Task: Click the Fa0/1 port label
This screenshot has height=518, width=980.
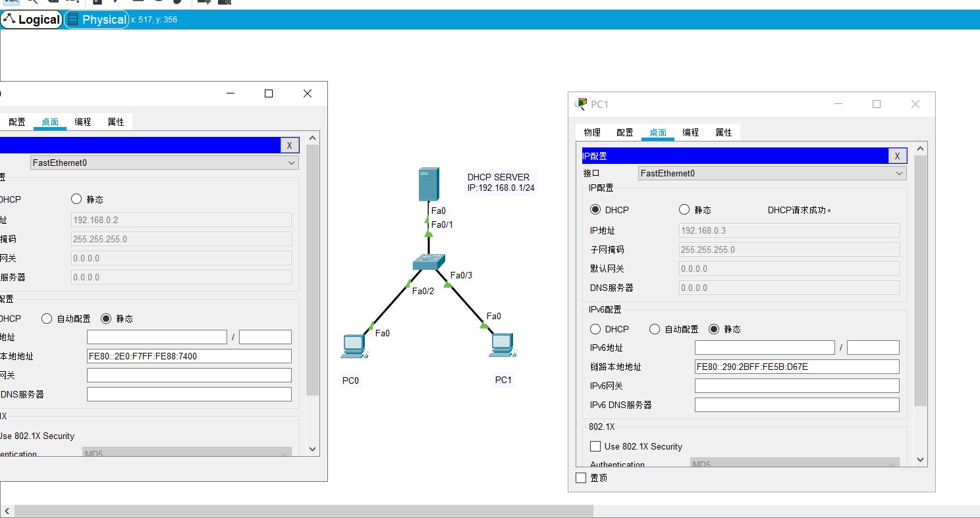Action: (442, 224)
